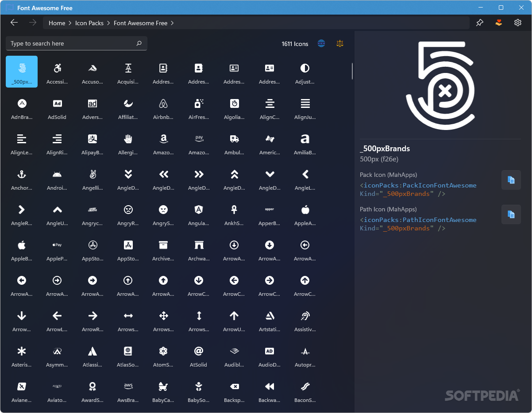Select the BabyCarriage icon
The image size is (532, 413).
pos(163,390)
